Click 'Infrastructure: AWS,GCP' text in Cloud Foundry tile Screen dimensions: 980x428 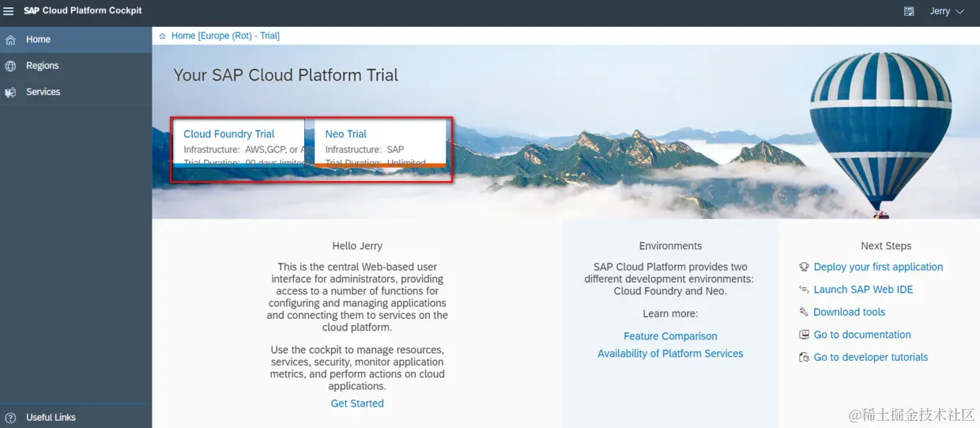243,150
